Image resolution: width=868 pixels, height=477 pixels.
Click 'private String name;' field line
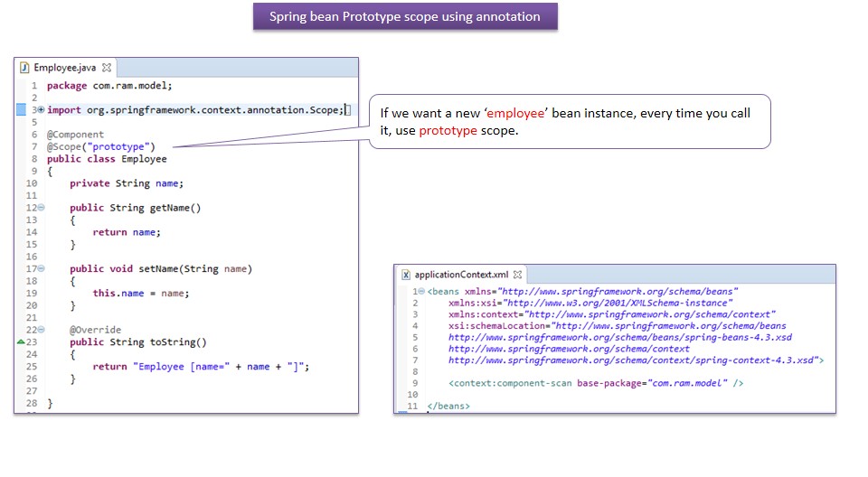(x=127, y=183)
